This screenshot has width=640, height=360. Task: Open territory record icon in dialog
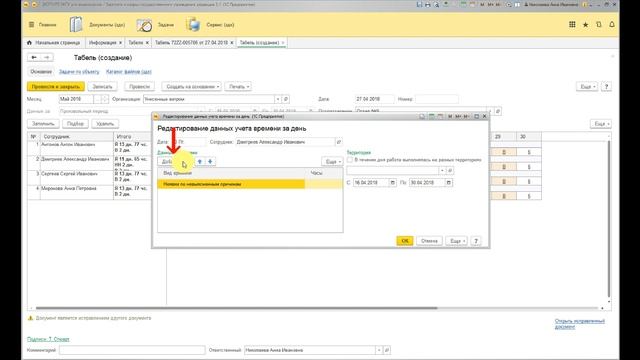point(450,170)
